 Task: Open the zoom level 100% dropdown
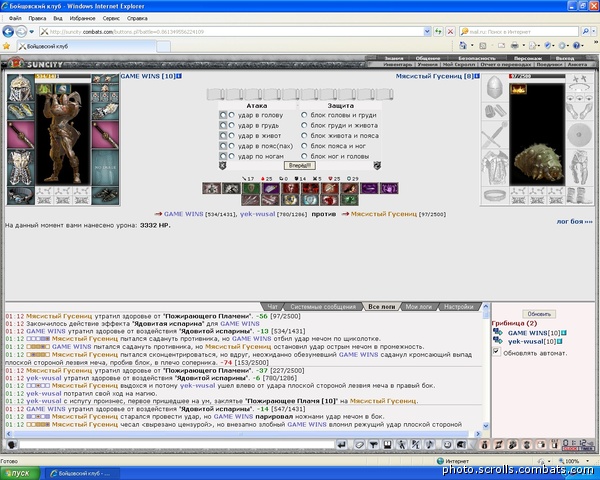(588, 461)
